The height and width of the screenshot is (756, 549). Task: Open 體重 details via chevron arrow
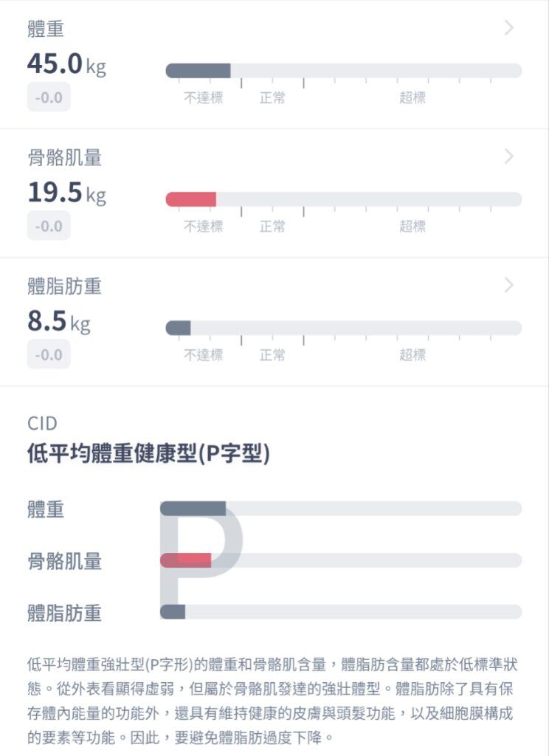(509, 28)
